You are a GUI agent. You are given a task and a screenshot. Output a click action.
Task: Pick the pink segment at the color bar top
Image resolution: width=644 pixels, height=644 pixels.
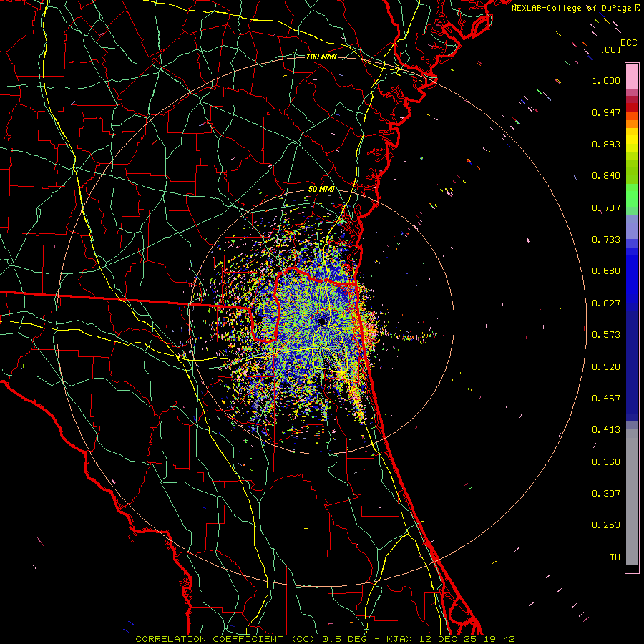point(632,77)
